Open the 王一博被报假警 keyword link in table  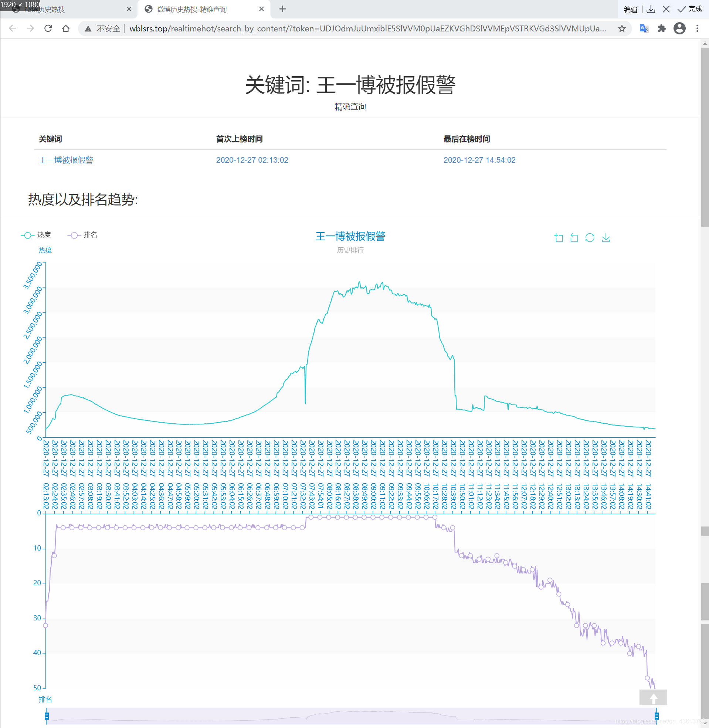pyautogui.click(x=66, y=160)
